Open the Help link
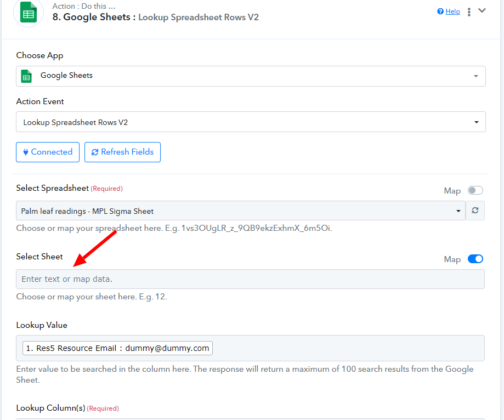The image size is (504, 420). 452,12
